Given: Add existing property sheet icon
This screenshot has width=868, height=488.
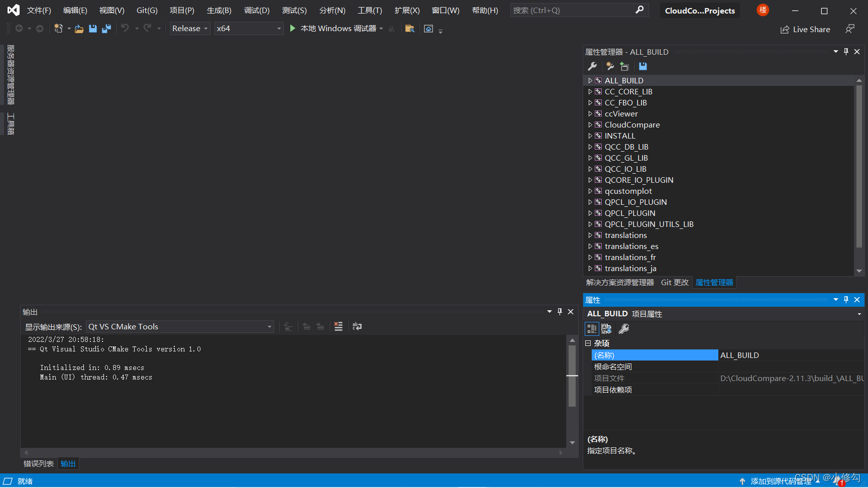Looking at the screenshot, I should (x=624, y=66).
